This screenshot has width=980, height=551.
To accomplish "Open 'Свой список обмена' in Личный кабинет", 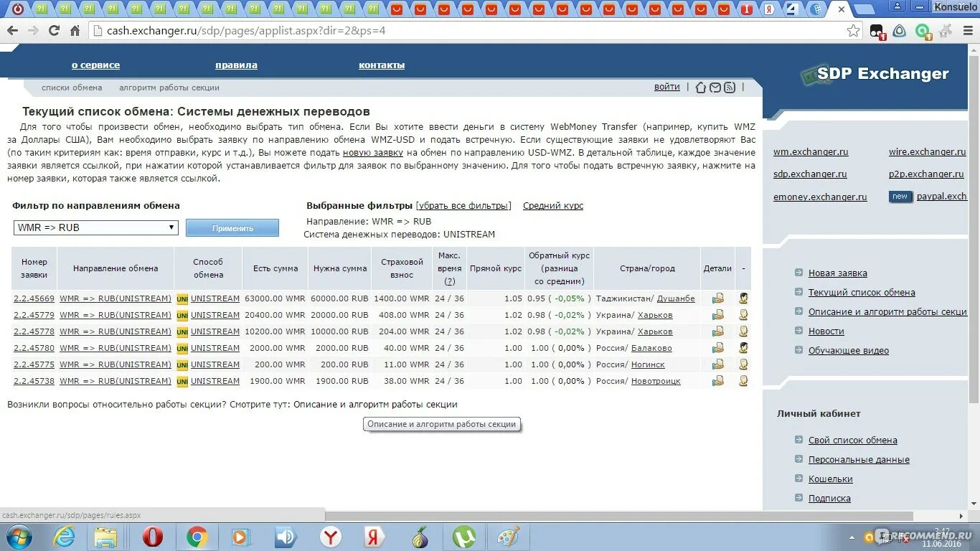I will point(852,441).
